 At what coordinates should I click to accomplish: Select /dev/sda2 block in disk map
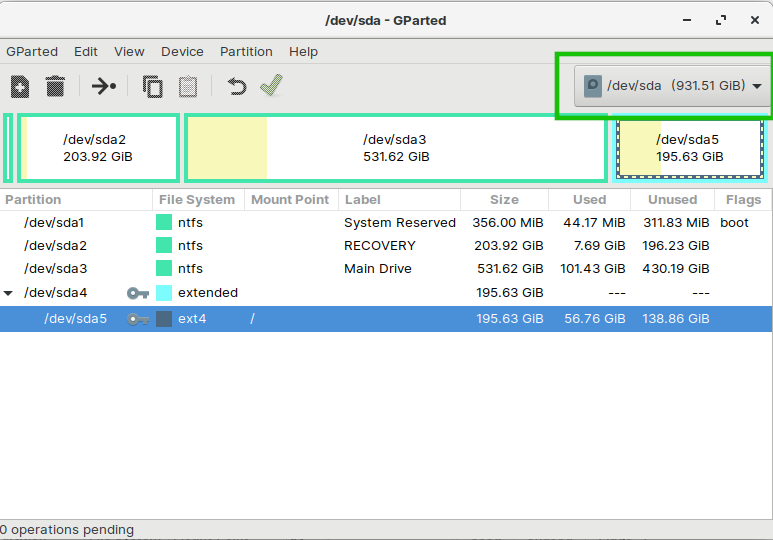tap(98, 148)
